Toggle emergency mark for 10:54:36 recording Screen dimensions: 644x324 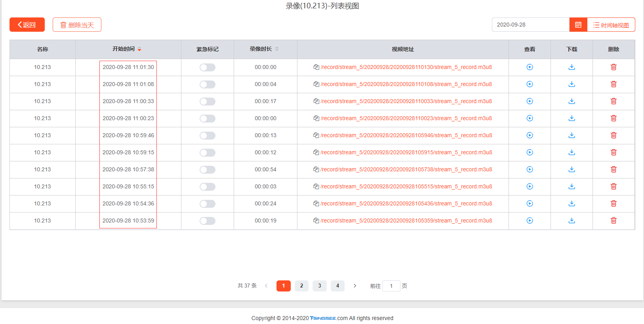pyautogui.click(x=208, y=204)
